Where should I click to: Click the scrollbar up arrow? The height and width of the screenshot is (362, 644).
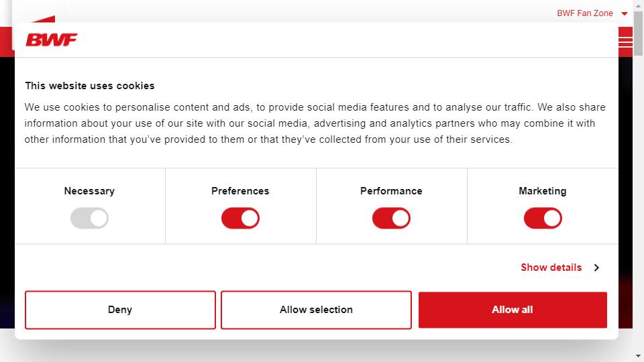click(x=638, y=5)
